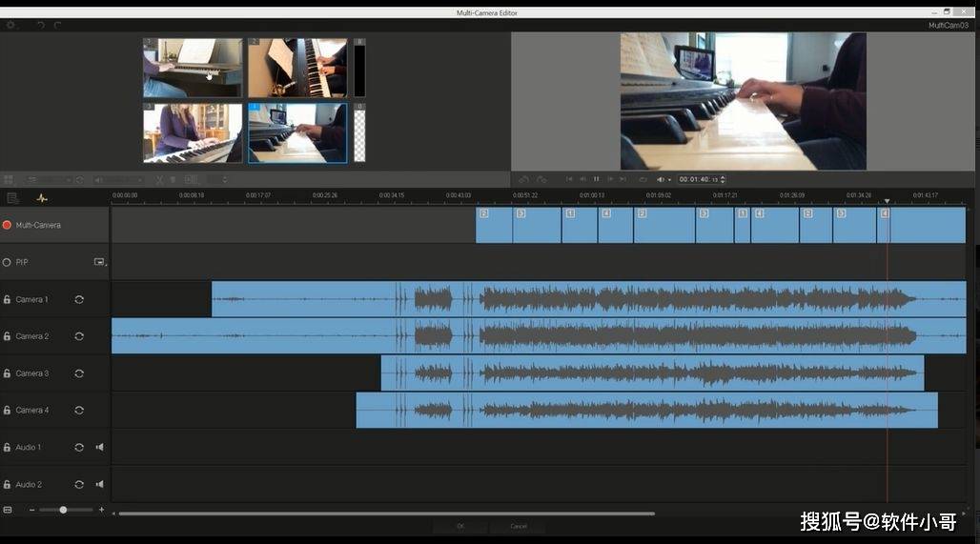Click the Cancel button
This screenshot has height=544, width=980.
[x=519, y=526]
